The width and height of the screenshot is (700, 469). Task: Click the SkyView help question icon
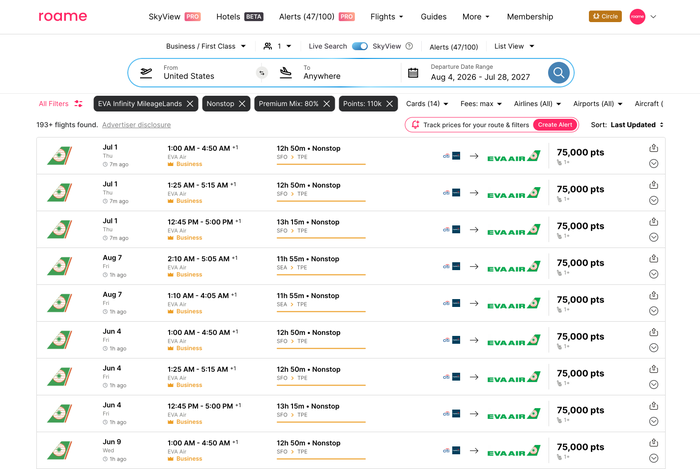click(x=409, y=46)
